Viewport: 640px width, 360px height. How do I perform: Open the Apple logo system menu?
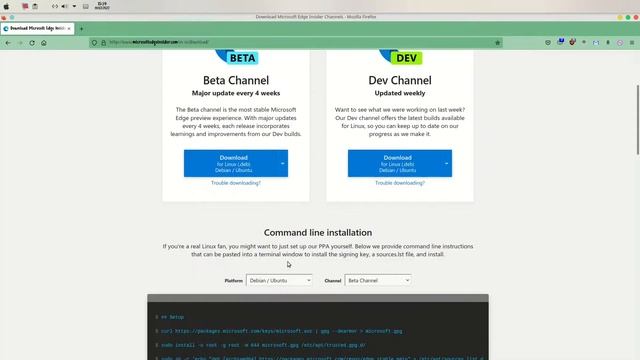pyautogui.click(x=6, y=7)
